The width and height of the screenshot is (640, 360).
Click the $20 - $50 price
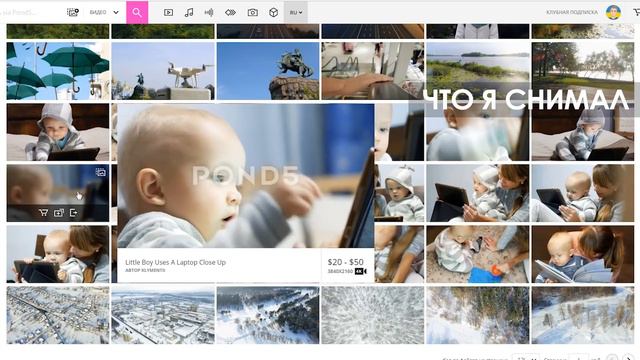tap(345, 262)
